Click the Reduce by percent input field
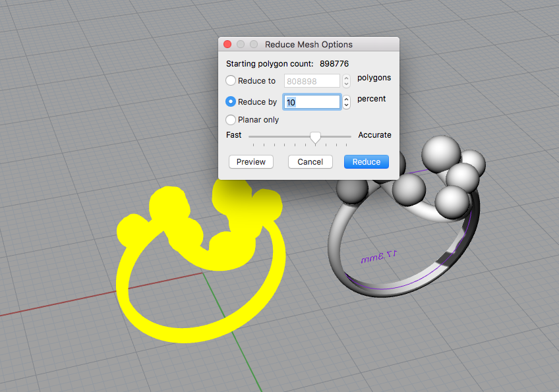This screenshot has width=559, height=392. click(312, 102)
